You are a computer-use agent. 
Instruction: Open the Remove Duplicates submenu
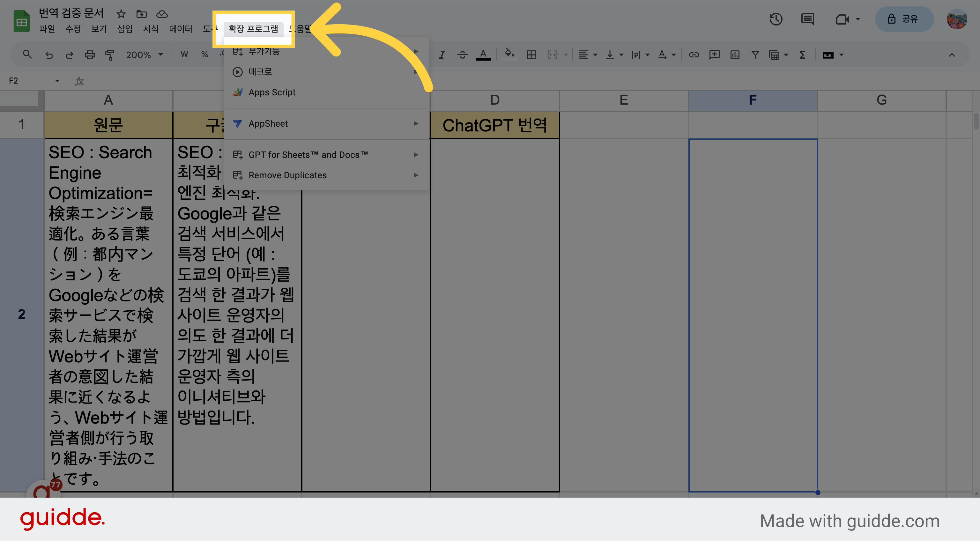[326, 175]
